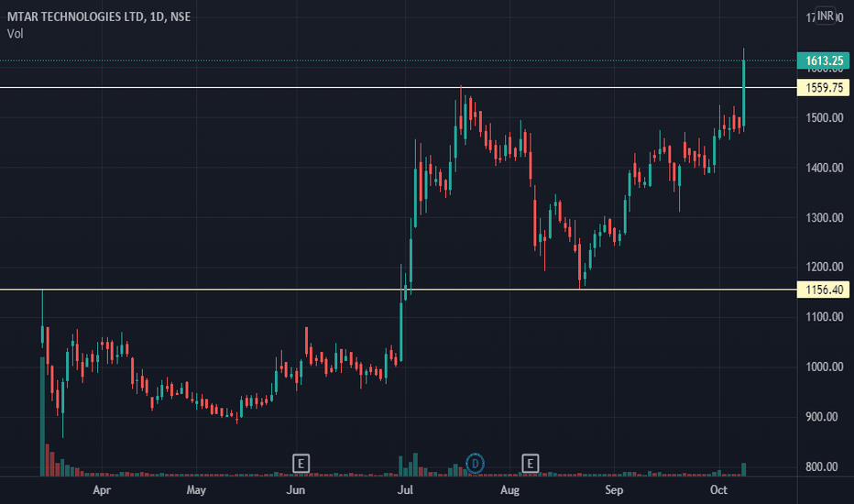The width and height of the screenshot is (854, 504).
Task: Click the May label on time axis
Action: click(x=196, y=490)
